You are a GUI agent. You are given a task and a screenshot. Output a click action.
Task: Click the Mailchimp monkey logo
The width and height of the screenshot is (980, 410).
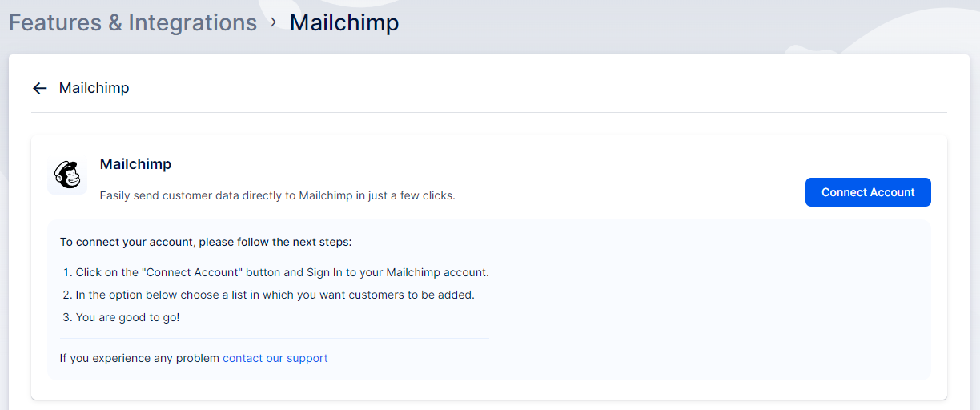pyautogui.click(x=67, y=175)
